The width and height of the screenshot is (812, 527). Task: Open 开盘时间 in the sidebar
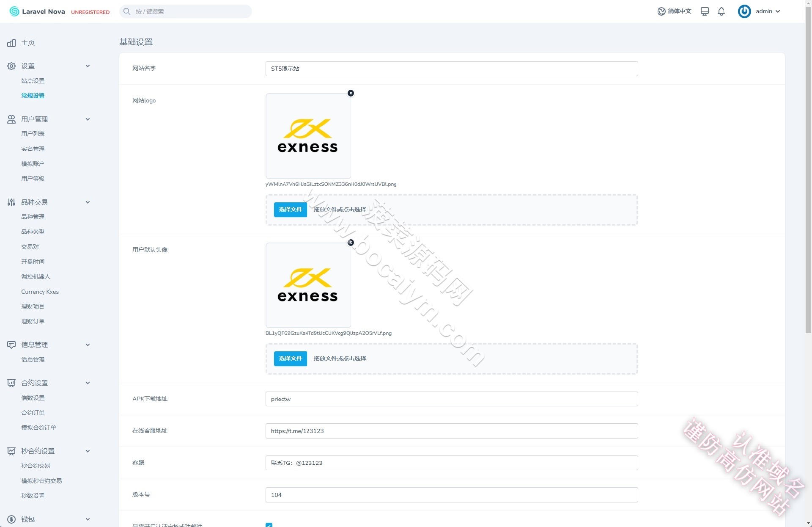(x=33, y=262)
